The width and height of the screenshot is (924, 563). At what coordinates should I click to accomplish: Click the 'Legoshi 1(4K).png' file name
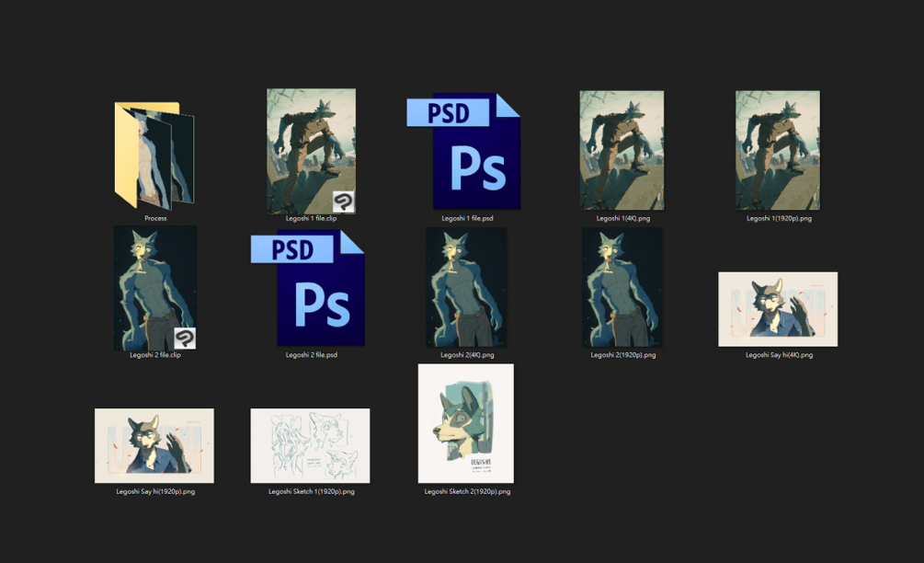click(x=622, y=218)
